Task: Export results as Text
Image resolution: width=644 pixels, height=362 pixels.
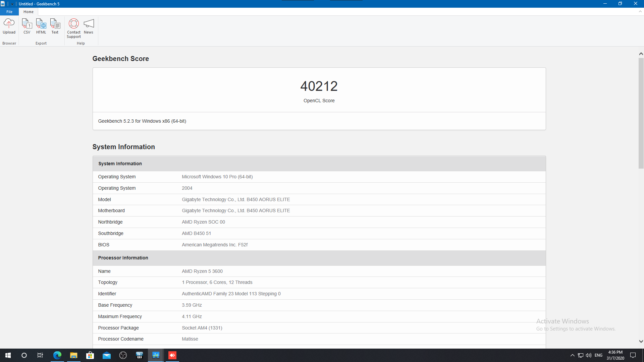Action: pos(55,26)
